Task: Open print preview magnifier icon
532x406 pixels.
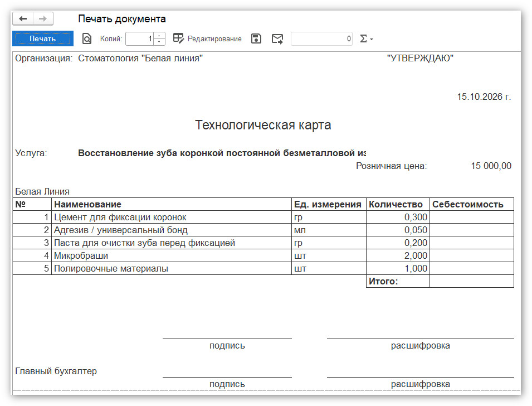Action: [87, 38]
